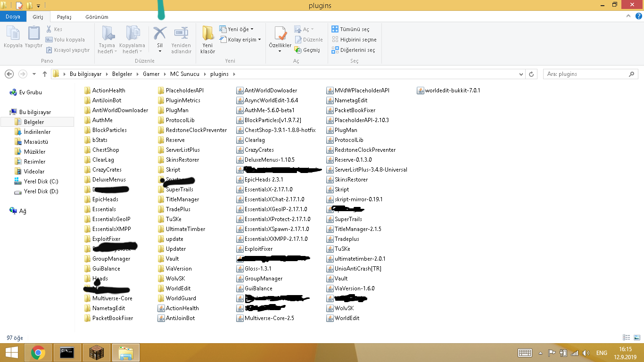
Task: Switch to the Paylaş tab
Action: click(x=64, y=16)
